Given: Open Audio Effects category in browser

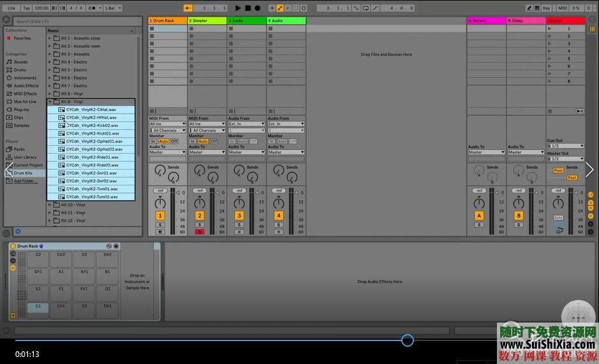Looking at the screenshot, I should point(26,85).
